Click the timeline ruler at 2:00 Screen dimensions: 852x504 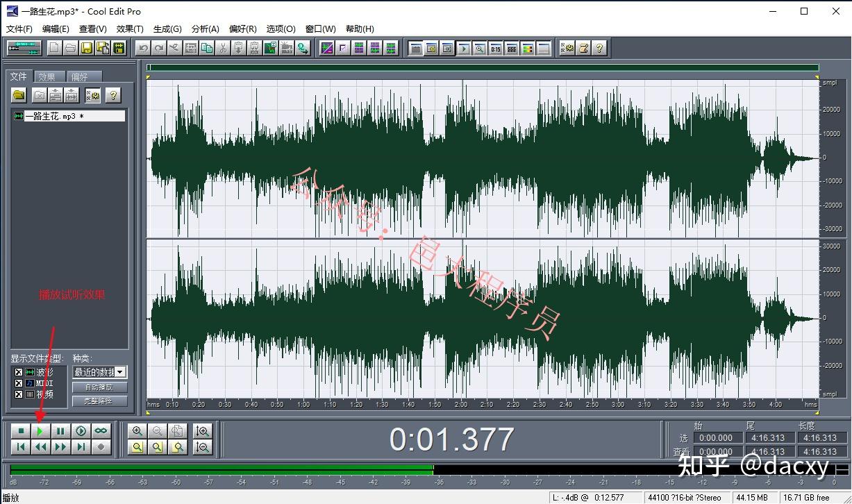(x=461, y=404)
